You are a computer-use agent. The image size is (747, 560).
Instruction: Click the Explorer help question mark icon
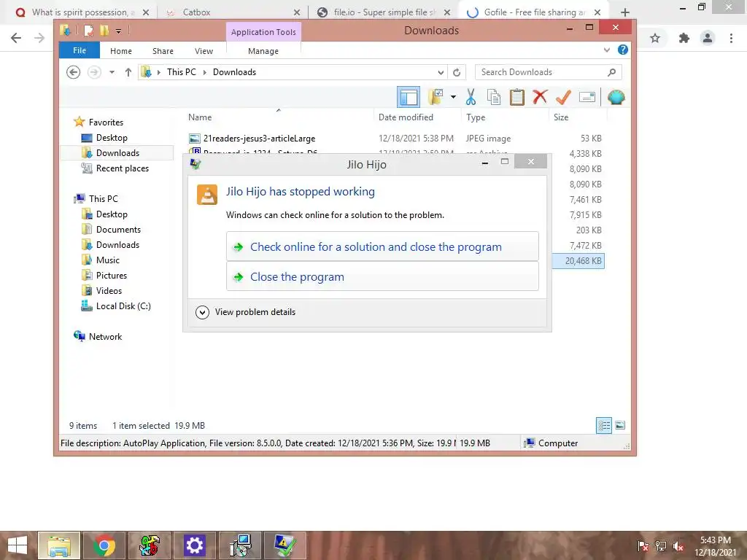(x=622, y=50)
